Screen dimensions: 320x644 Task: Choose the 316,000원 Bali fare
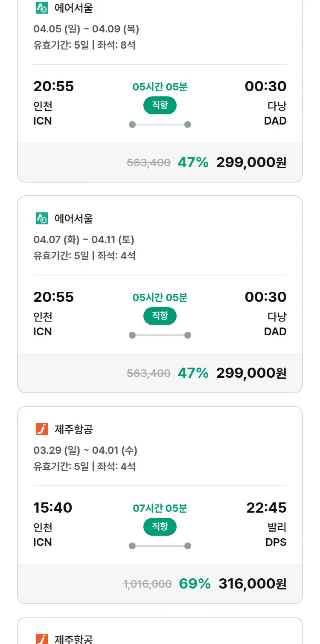pyautogui.click(x=252, y=584)
